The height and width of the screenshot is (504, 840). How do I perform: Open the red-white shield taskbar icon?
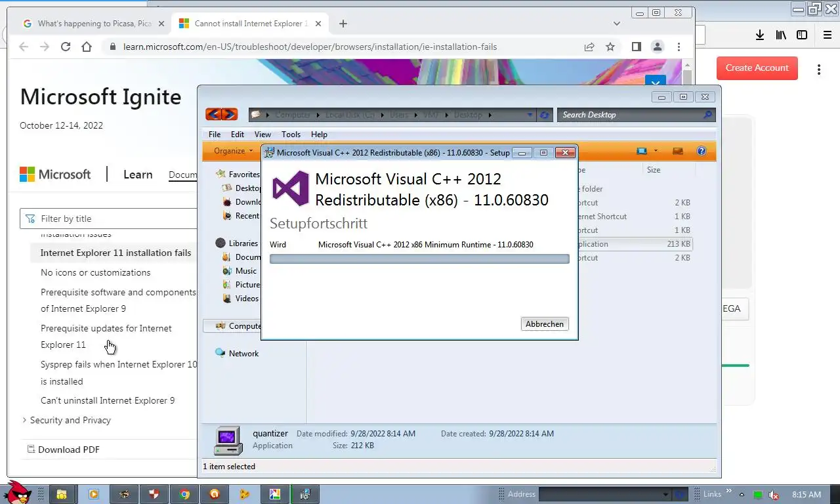(154, 494)
